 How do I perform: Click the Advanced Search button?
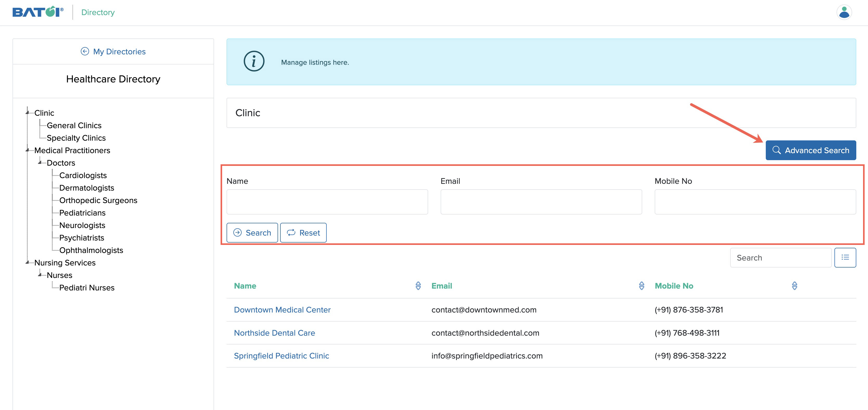coord(811,150)
